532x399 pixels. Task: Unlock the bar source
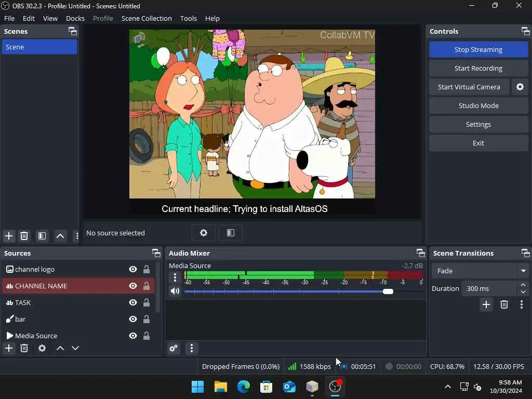point(146,320)
